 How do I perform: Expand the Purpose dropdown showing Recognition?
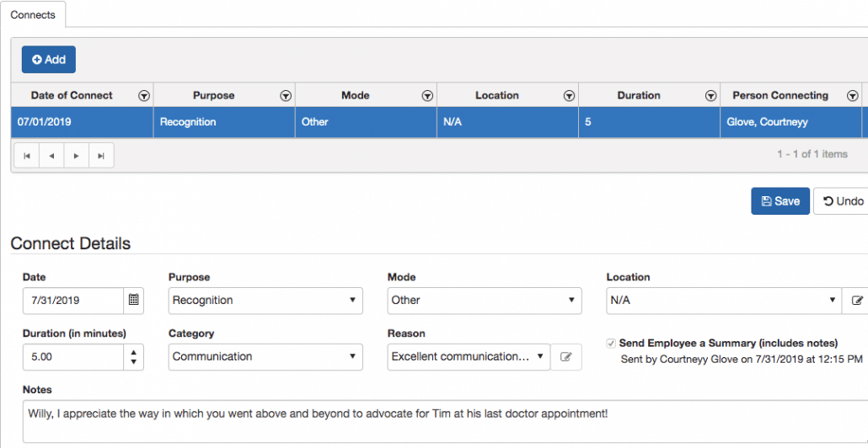pyautogui.click(x=265, y=300)
